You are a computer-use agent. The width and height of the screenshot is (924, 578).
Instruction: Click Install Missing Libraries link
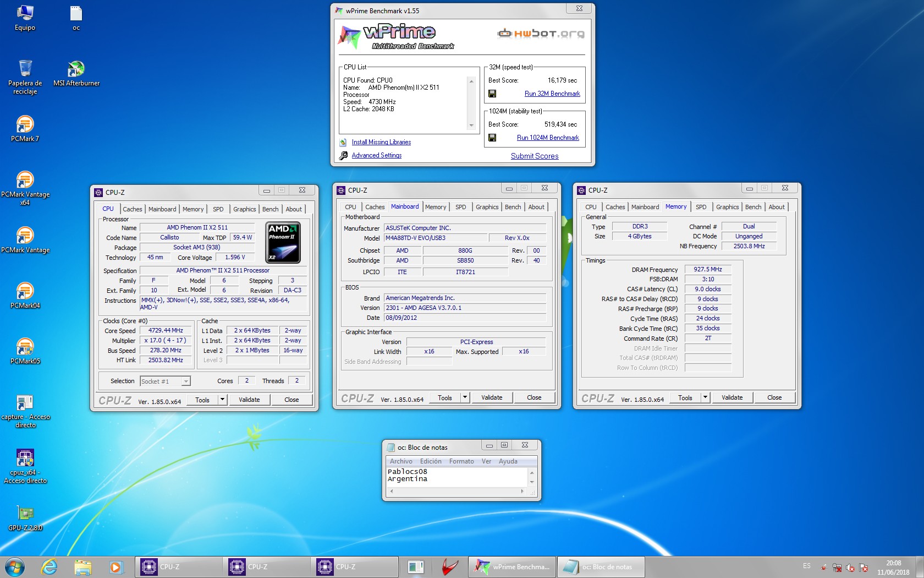[x=381, y=142]
